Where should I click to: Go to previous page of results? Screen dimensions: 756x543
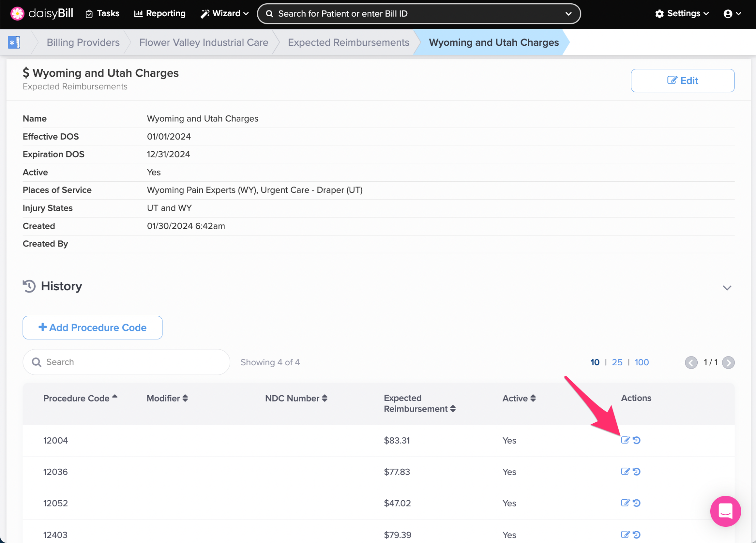(x=691, y=362)
